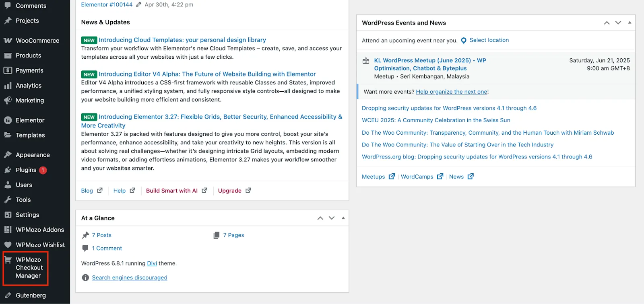Click the Gutenberg pen icon
Image resolution: width=644 pixels, height=304 pixels.
pyautogui.click(x=8, y=295)
